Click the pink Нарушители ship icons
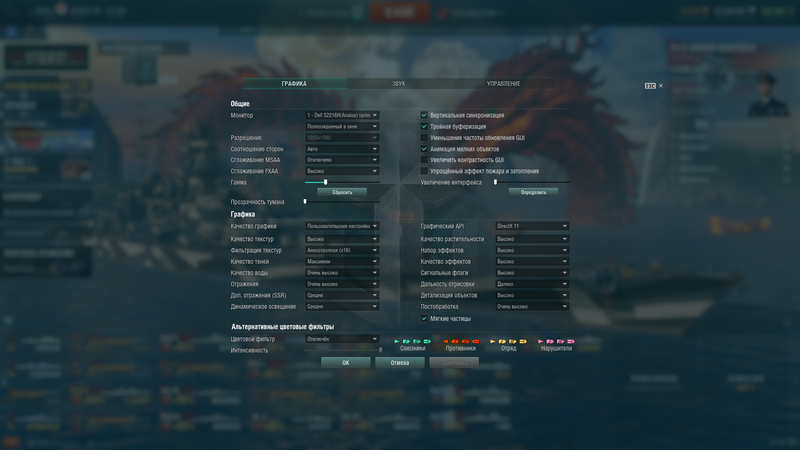Image resolution: width=800 pixels, height=450 pixels. [556, 341]
